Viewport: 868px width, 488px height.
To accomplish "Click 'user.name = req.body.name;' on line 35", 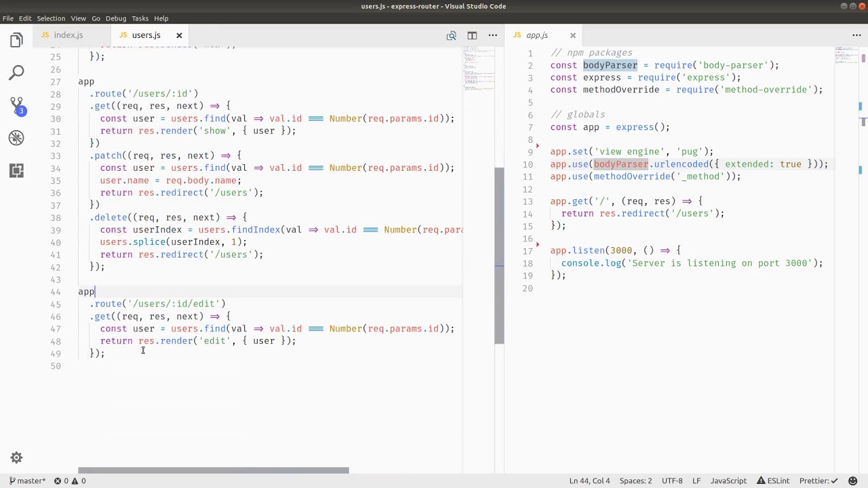I will 171,180.
